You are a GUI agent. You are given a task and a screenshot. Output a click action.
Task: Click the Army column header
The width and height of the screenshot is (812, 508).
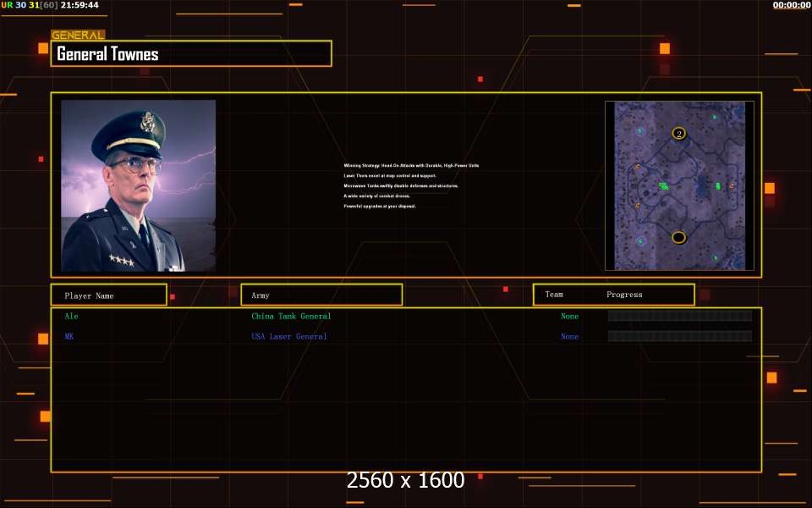[321, 295]
